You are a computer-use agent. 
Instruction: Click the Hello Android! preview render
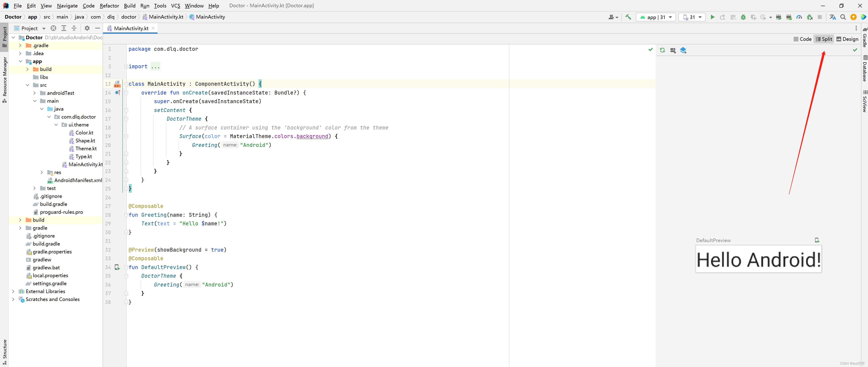pos(758,259)
